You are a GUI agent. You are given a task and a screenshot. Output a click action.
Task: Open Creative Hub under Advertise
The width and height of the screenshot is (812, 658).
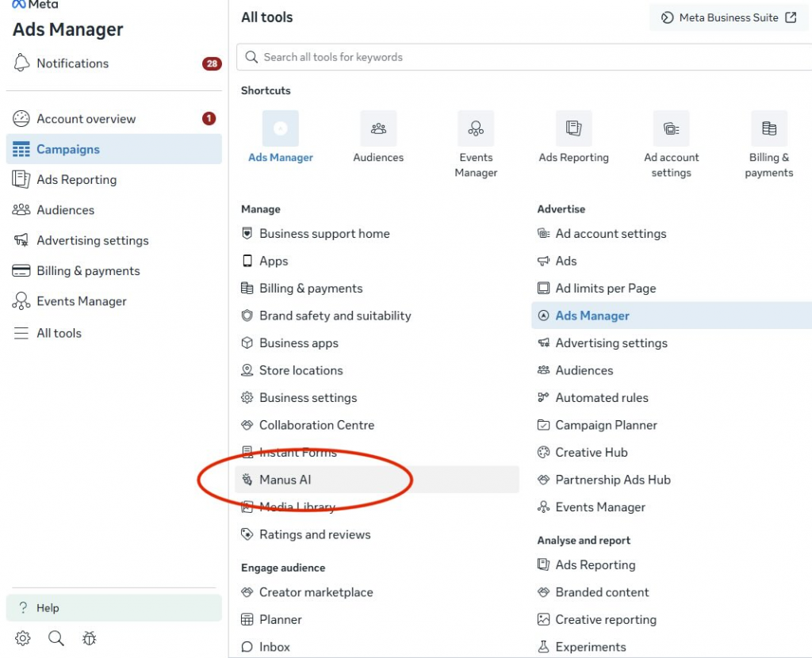pos(591,453)
